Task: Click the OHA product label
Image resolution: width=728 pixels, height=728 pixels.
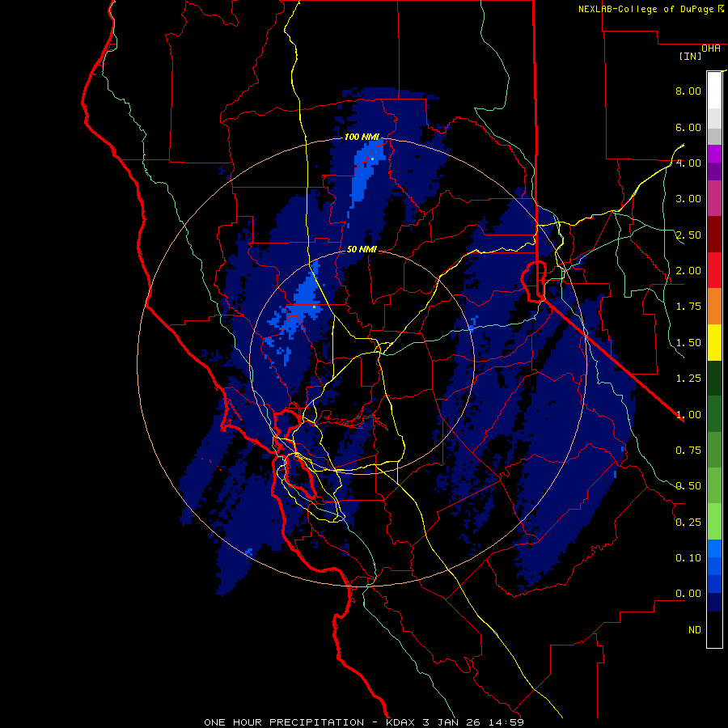Action: (x=711, y=49)
